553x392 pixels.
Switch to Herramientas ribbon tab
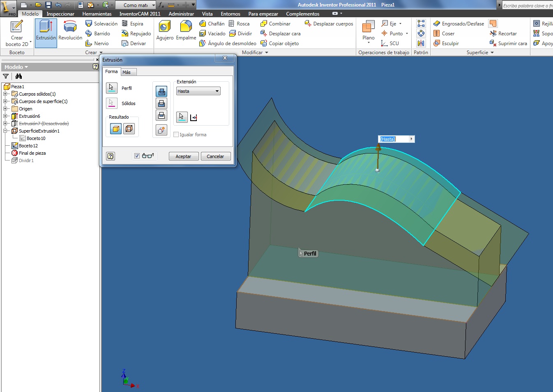pos(97,14)
